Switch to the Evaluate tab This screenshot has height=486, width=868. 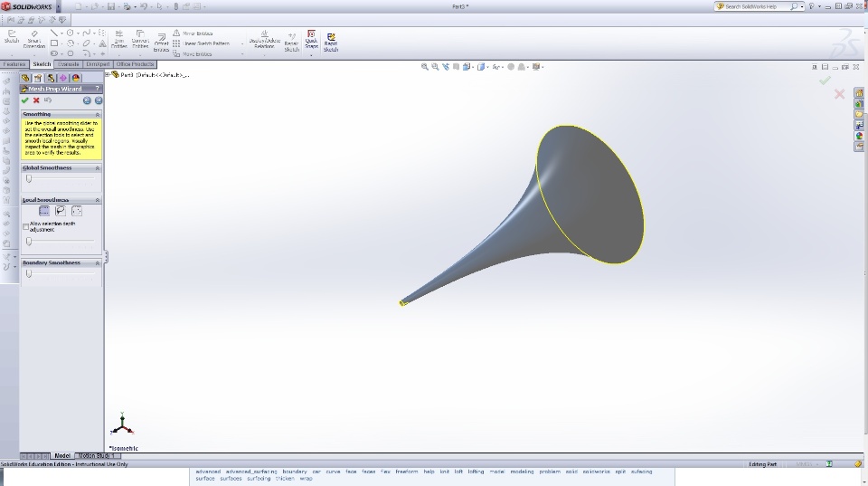(x=69, y=64)
